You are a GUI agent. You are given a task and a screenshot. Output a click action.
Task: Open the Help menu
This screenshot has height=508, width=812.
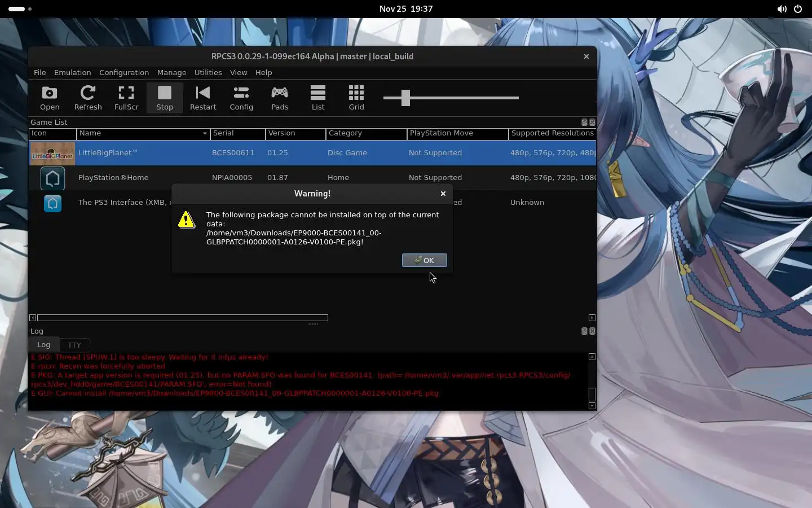(x=263, y=72)
